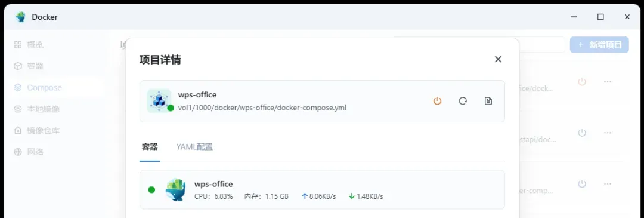Toggle the power icon of the third project
Viewport: 644px width, 218px height.
pos(581,184)
